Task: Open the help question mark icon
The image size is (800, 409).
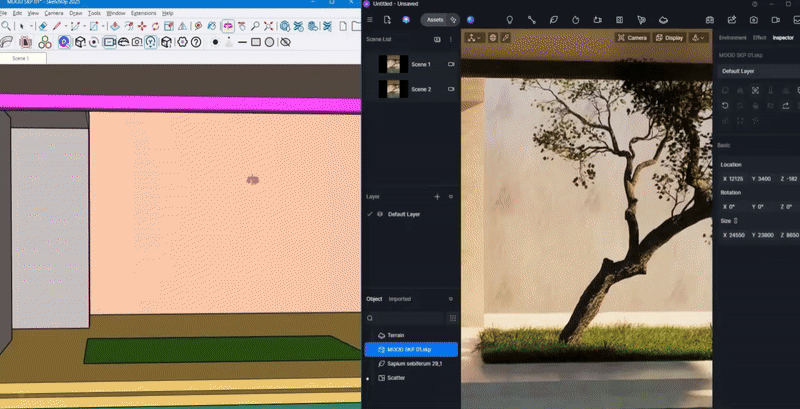Action: coord(196,42)
